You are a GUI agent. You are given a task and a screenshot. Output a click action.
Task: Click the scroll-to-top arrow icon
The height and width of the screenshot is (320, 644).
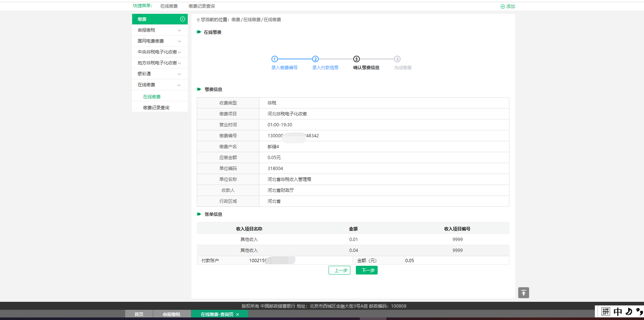click(523, 293)
